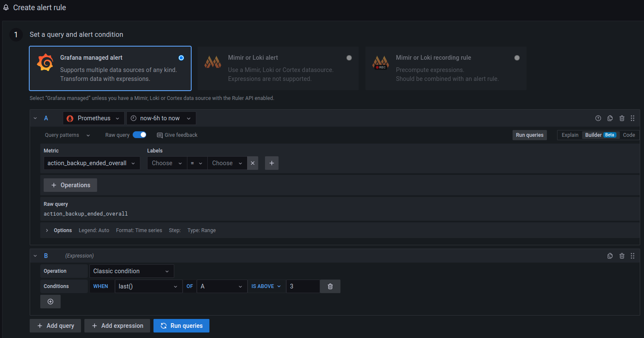Click the blue Run queries button
The height and width of the screenshot is (338, 644).
tap(181, 326)
